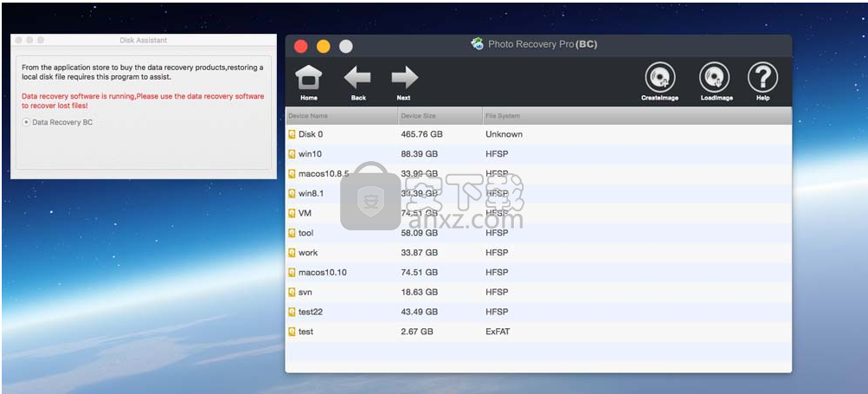Click the Device Size column header
868x394 pixels.
click(x=440, y=116)
